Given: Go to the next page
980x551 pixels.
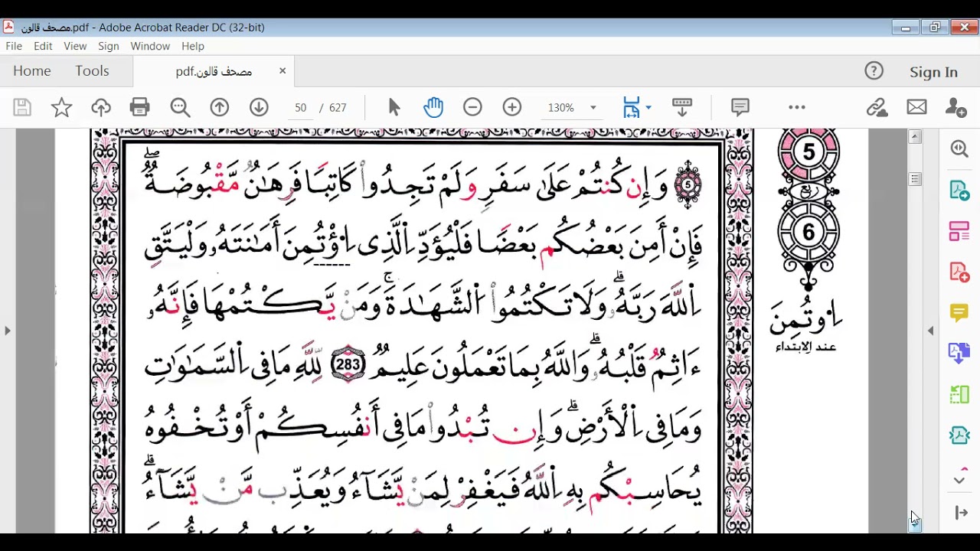Looking at the screenshot, I should click(x=259, y=107).
